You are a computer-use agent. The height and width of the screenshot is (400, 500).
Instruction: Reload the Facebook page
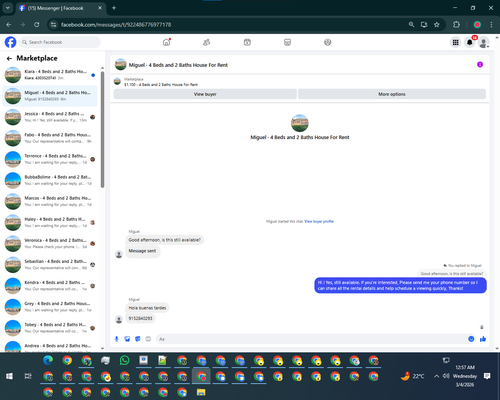(37, 25)
